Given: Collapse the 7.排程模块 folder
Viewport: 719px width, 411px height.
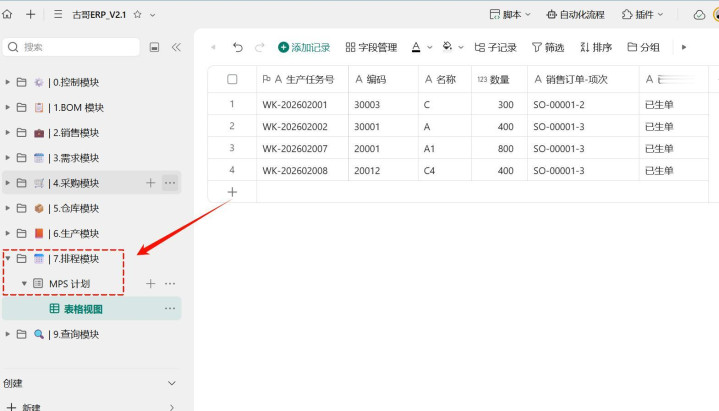Looking at the screenshot, I should 9,259.
